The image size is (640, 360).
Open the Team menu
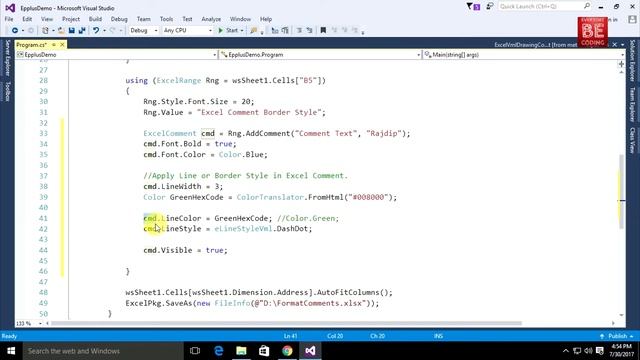click(143, 19)
